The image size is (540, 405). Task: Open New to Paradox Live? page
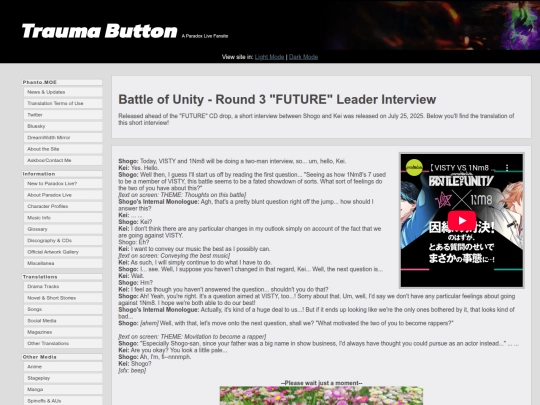(x=63, y=184)
